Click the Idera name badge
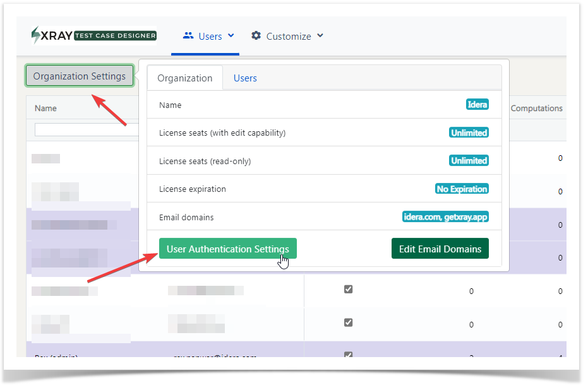 coord(477,105)
